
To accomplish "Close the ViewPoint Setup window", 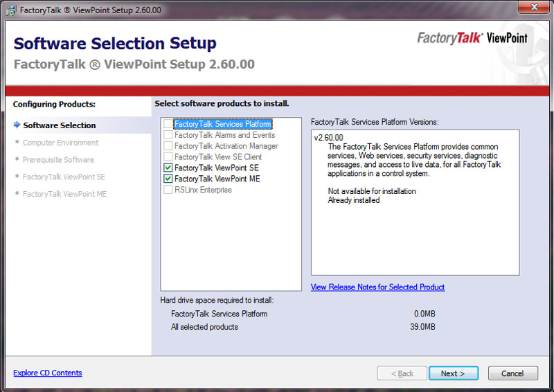I will tap(534, 7).
